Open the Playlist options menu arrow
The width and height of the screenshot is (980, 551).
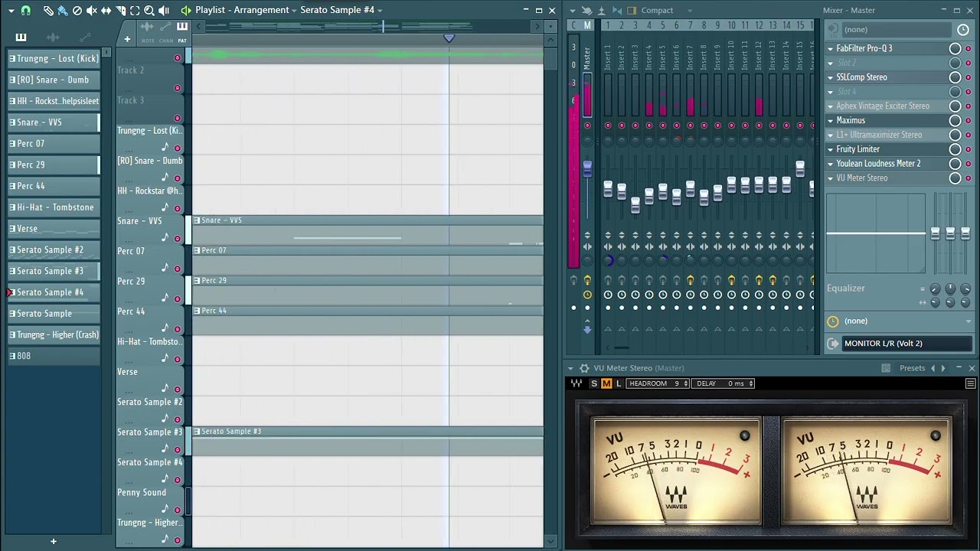click(11, 11)
